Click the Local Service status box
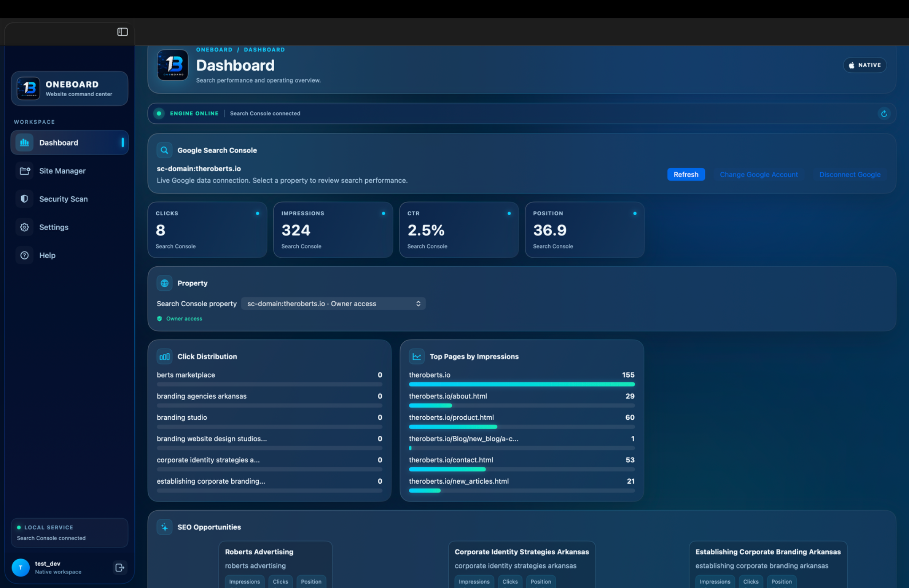Viewport: 909px width, 588px height. (70, 533)
